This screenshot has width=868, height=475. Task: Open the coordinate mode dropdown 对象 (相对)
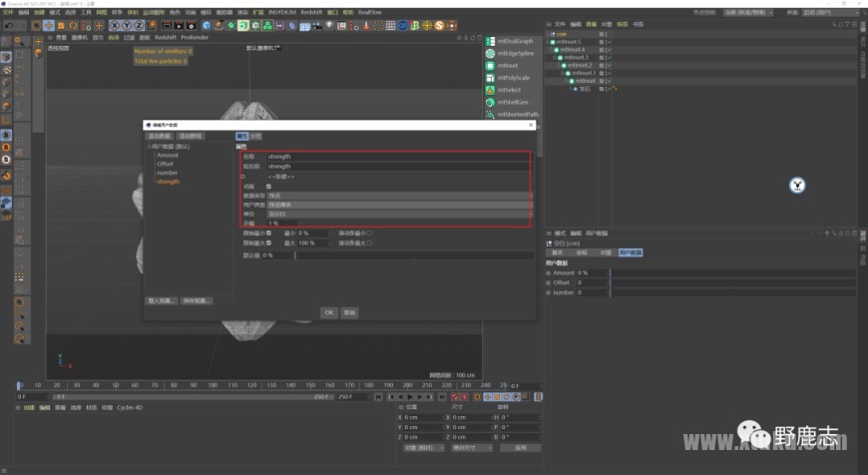pyautogui.click(x=423, y=448)
